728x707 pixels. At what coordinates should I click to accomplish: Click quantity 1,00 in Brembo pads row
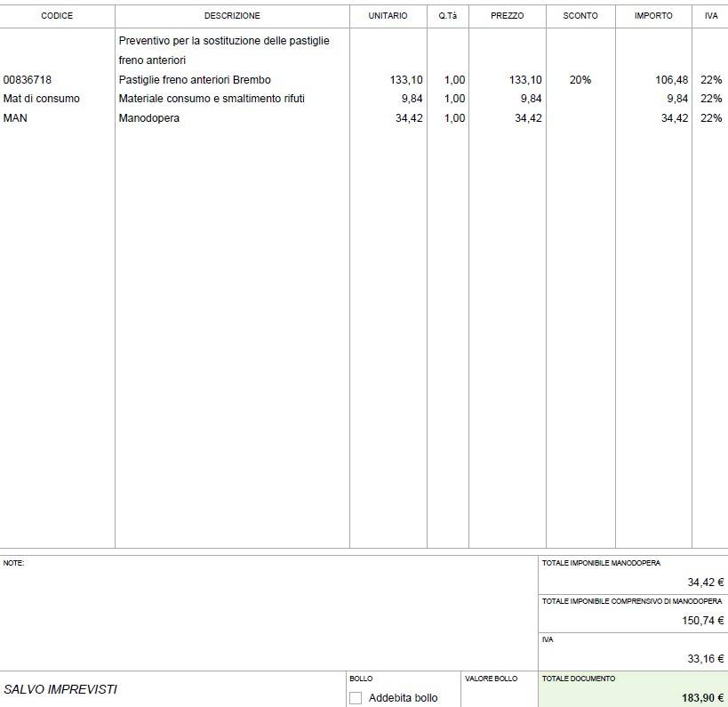point(454,80)
